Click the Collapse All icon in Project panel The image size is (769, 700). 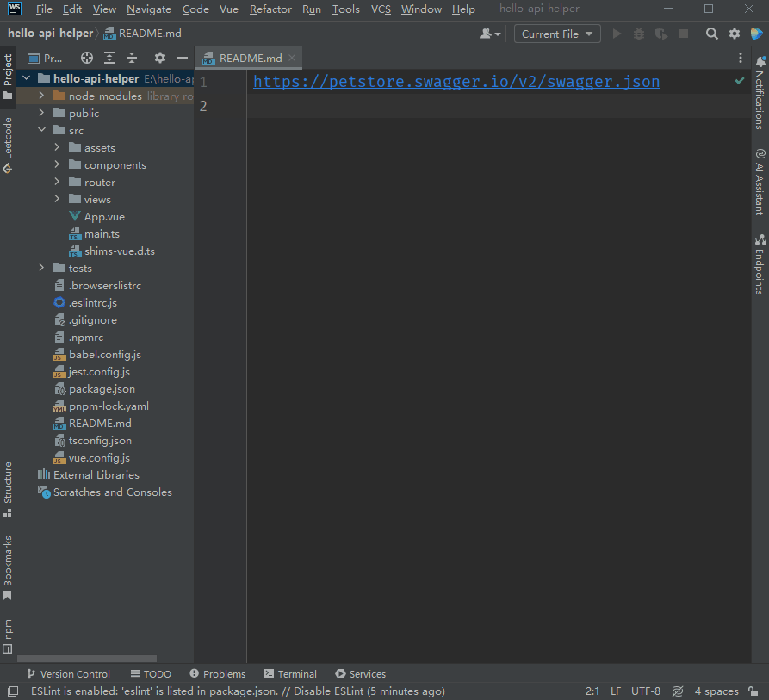tap(132, 58)
